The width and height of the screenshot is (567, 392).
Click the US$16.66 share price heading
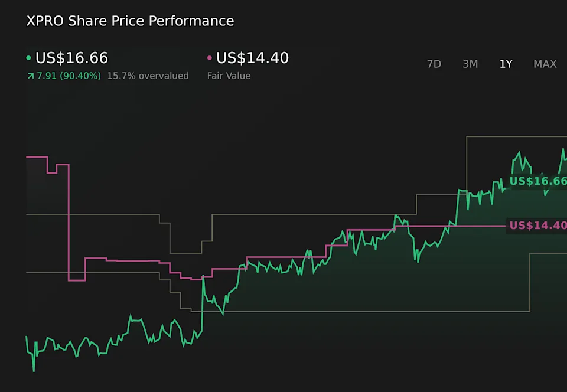71,58
